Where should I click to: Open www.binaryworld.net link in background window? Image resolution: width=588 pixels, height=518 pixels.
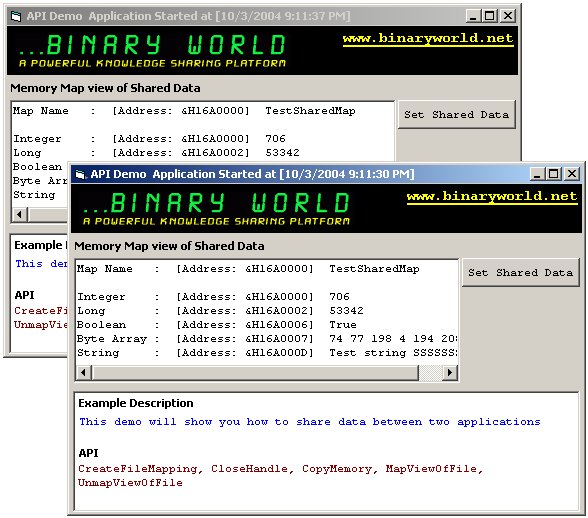428,39
